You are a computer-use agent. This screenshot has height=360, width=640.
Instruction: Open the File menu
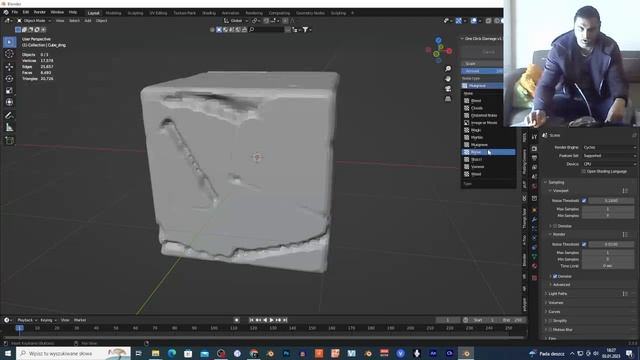click(x=15, y=13)
